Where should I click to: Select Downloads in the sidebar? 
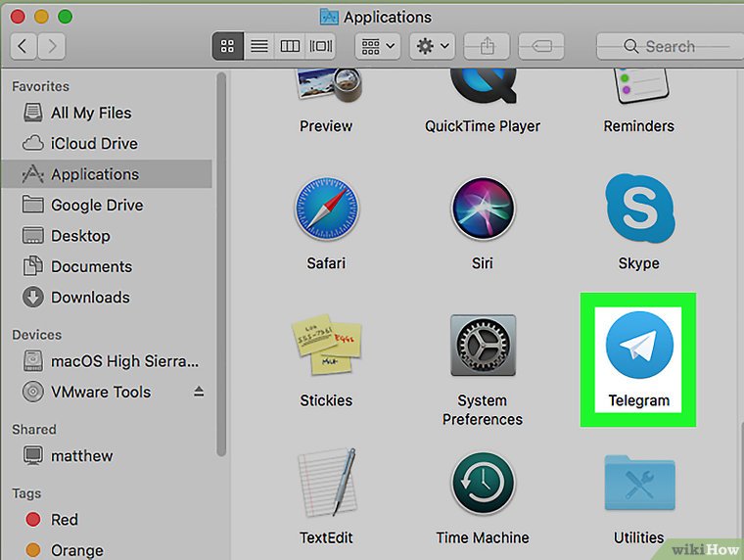[x=90, y=298]
